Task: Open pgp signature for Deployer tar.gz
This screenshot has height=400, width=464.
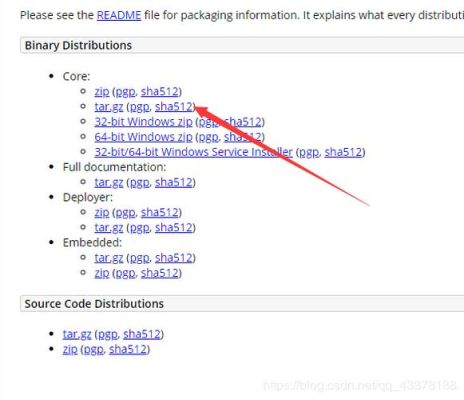Action: coord(140,228)
